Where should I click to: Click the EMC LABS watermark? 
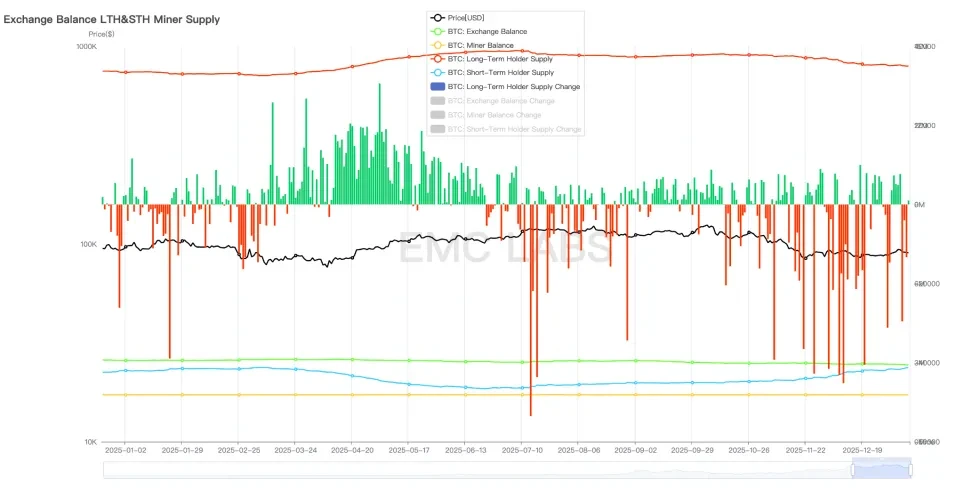pyautogui.click(x=505, y=248)
